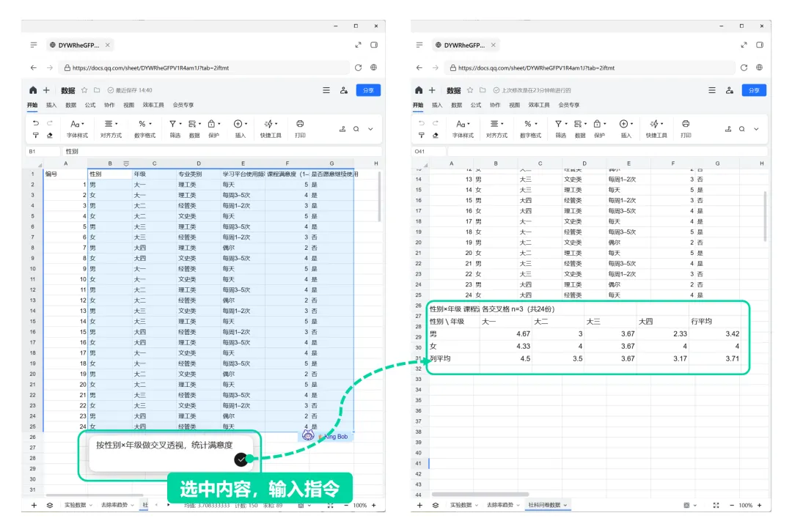This screenshot has width=792, height=532.
Task: Close the DYWRheGFP browser tab in the right window
Action: tap(494, 45)
